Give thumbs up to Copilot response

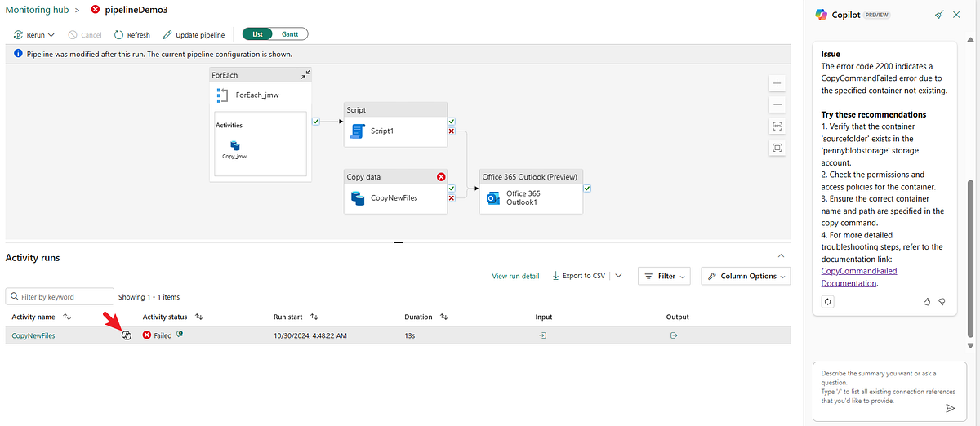point(927,301)
